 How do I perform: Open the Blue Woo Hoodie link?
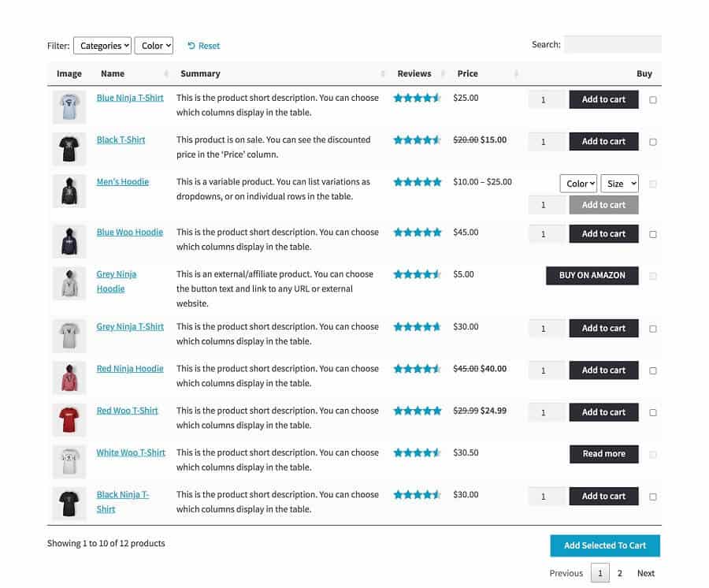tap(130, 232)
